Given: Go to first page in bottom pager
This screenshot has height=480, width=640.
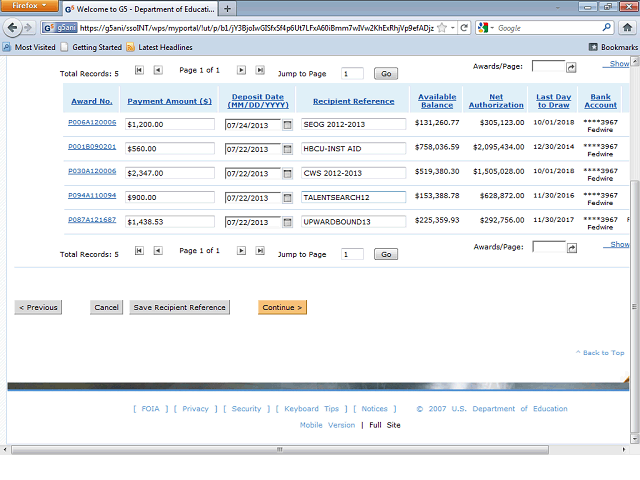Looking at the screenshot, I should (x=139, y=251).
